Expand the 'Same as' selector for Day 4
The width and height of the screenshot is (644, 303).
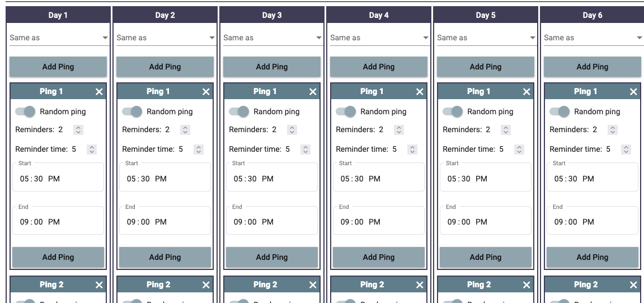click(x=379, y=38)
